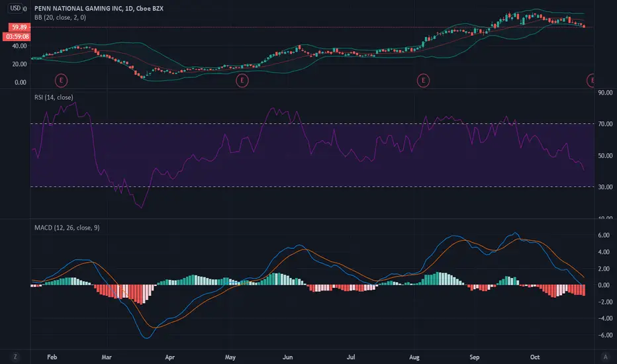This screenshot has height=364, width=617.
Task: Select the PENN NATIONAL GAMING INC chart title
Action: 99,8
